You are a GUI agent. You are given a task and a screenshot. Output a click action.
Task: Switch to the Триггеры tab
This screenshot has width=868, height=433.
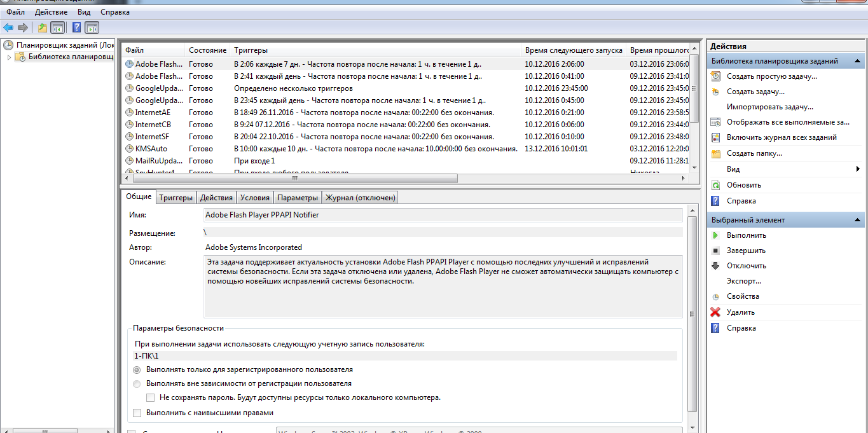tap(176, 198)
